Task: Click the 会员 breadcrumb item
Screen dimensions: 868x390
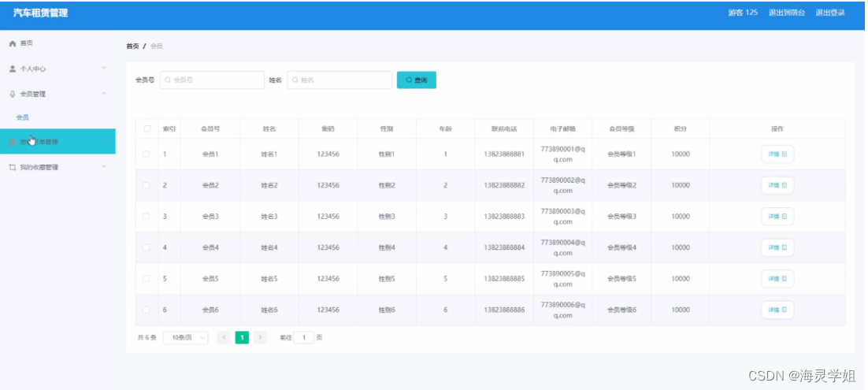Action: (157, 46)
